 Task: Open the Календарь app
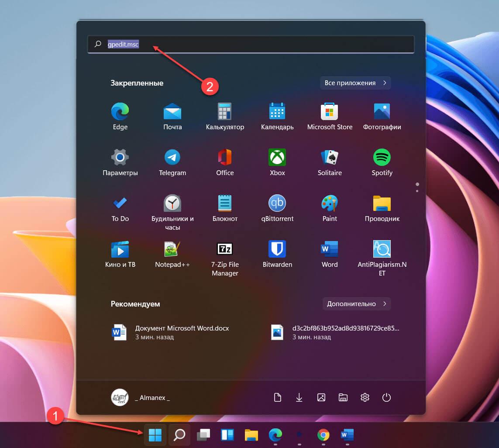coord(277,117)
